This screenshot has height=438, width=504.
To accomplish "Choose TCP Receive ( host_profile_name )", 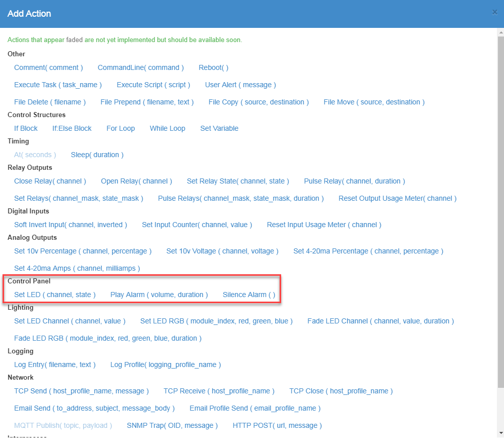I will pyautogui.click(x=219, y=391).
